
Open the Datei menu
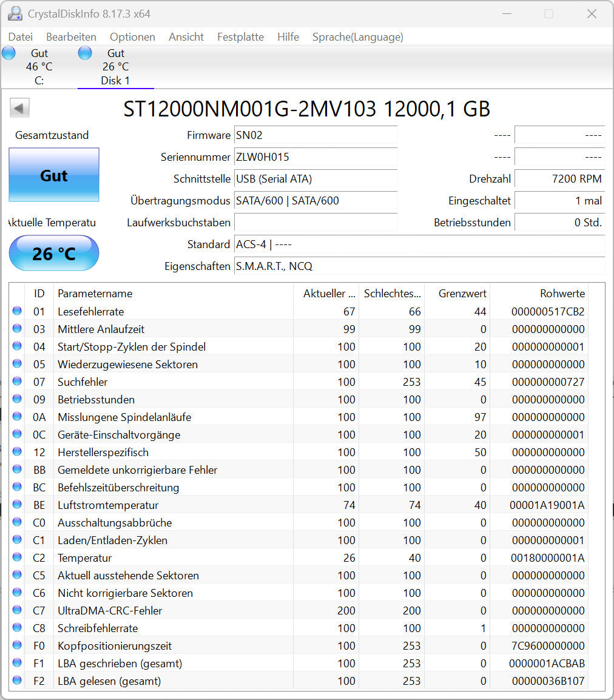pyautogui.click(x=20, y=37)
